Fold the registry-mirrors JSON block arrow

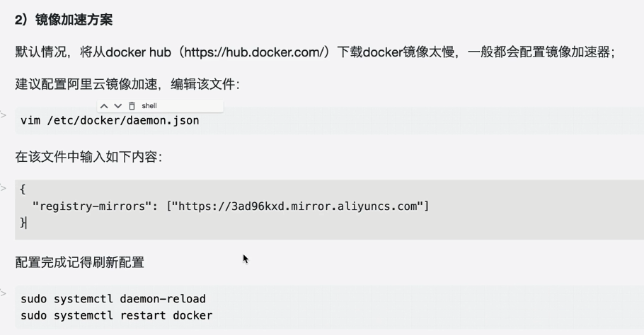(4, 188)
